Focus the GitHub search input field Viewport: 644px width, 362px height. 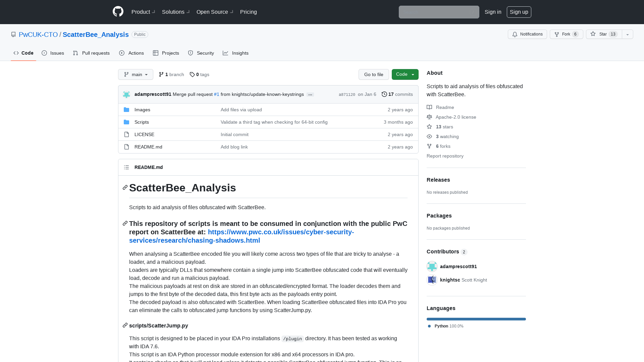pos(439,12)
